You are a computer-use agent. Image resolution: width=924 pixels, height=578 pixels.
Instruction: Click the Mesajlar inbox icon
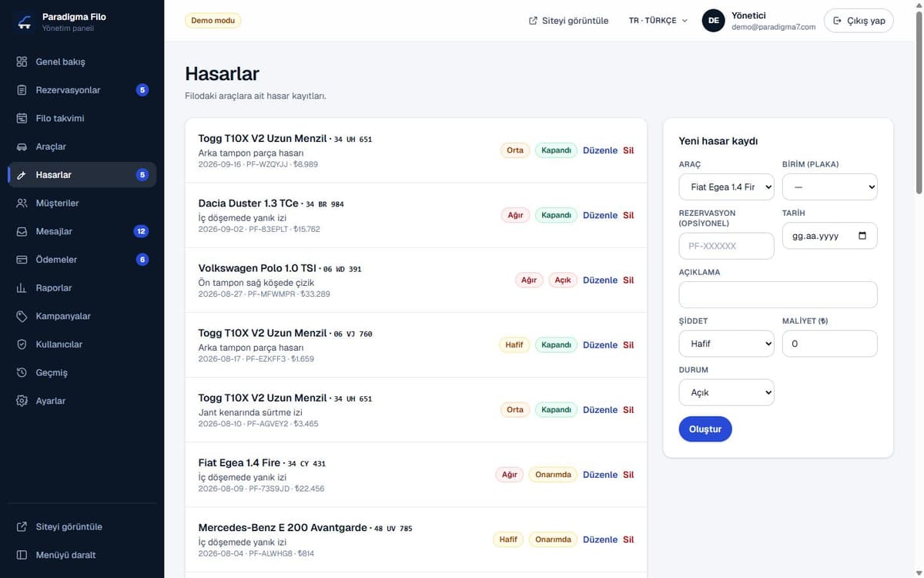(22, 231)
